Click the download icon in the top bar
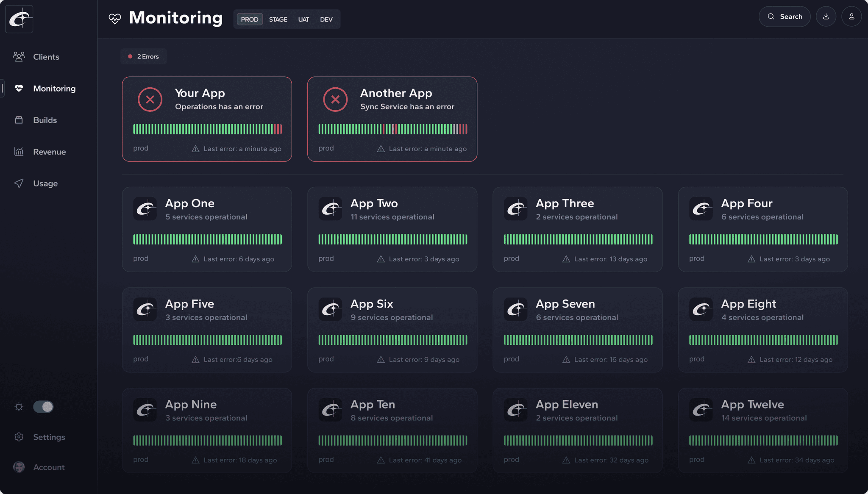This screenshot has width=868, height=494. coord(826,17)
